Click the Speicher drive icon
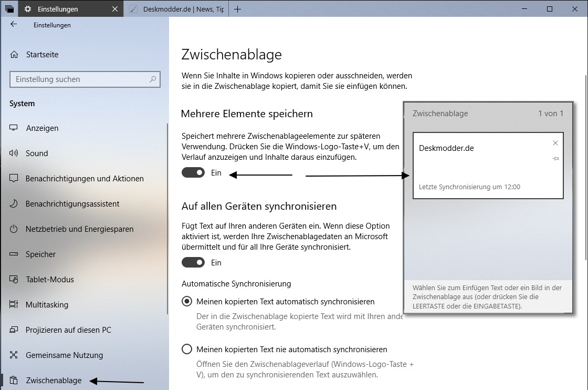Image resolution: width=588 pixels, height=390 pixels. pyautogui.click(x=14, y=254)
